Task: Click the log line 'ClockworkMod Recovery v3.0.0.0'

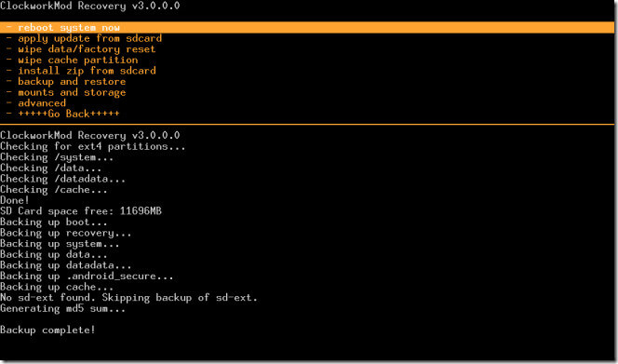Action: click(x=90, y=135)
